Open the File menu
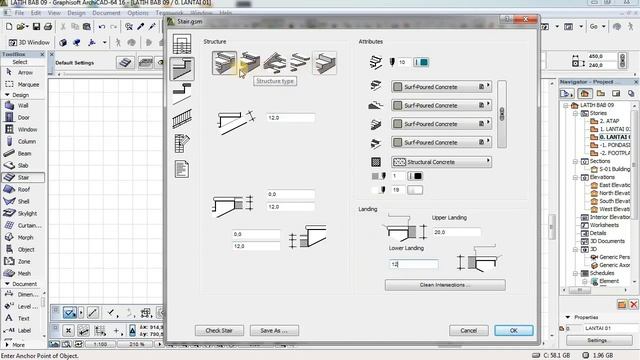This screenshot has width=640, height=360. click(19, 13)
